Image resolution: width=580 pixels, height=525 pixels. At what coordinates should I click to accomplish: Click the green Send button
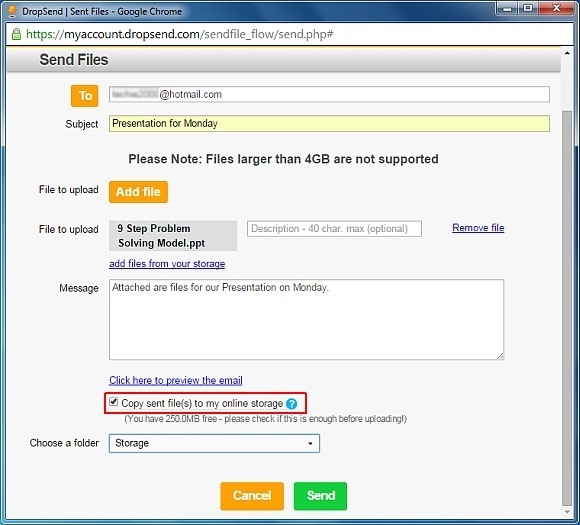[320, 496]
